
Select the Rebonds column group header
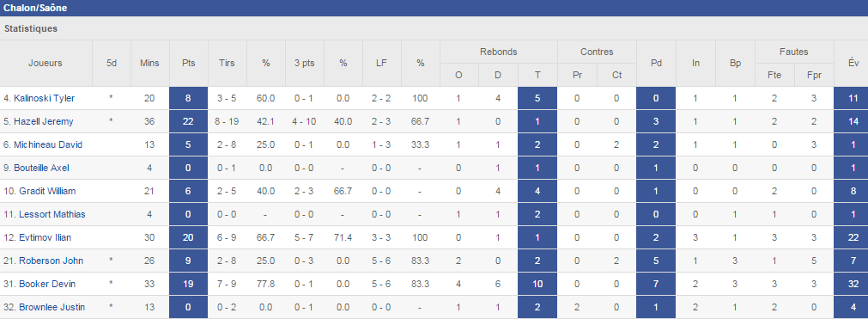[x=499, y=52]
